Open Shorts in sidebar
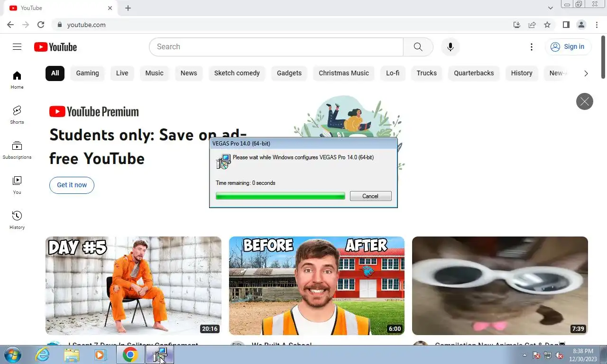 click(x=17, y=115)
